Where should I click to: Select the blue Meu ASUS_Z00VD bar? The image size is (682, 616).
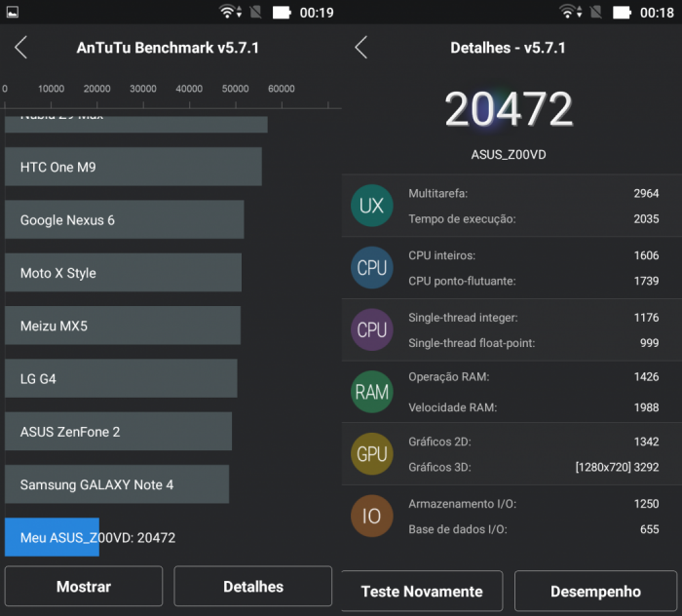53,537
